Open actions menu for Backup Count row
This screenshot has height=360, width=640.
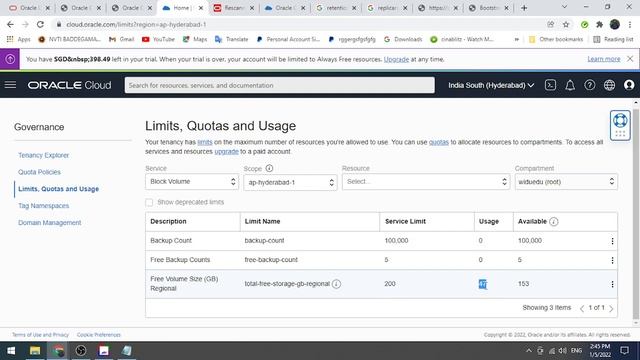tap(612, 241)
